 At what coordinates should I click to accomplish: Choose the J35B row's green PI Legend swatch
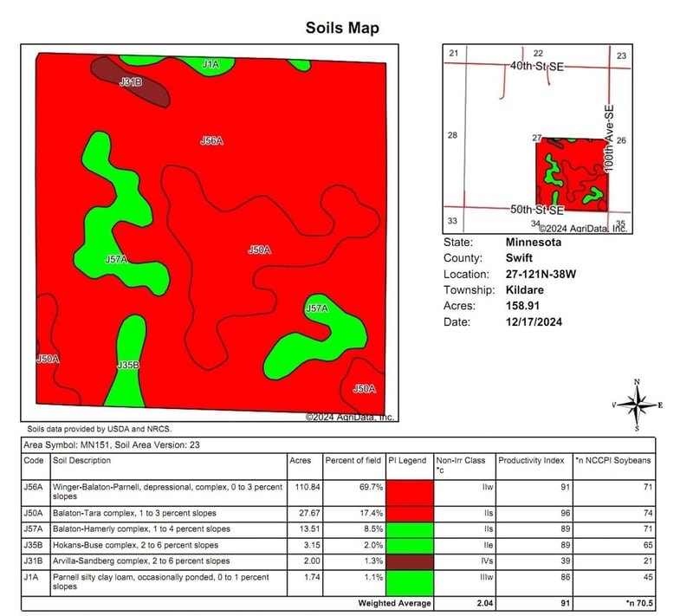click(410, 546)
